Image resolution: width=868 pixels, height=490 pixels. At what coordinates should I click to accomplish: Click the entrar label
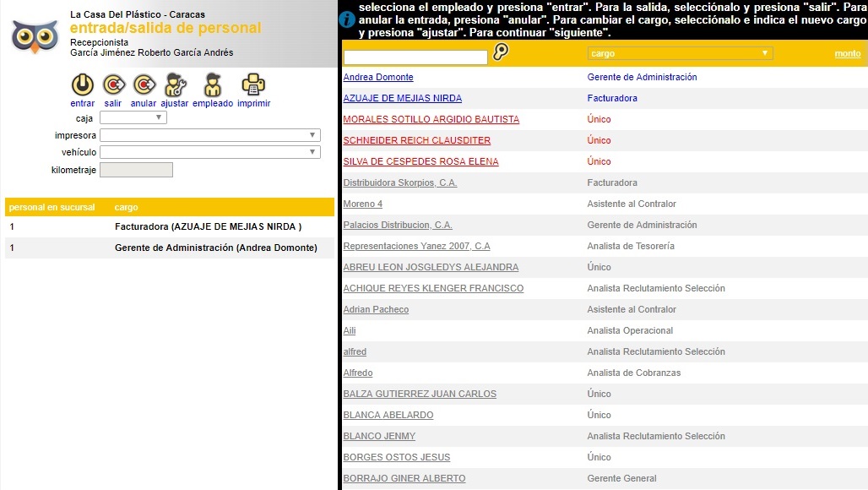83,104
